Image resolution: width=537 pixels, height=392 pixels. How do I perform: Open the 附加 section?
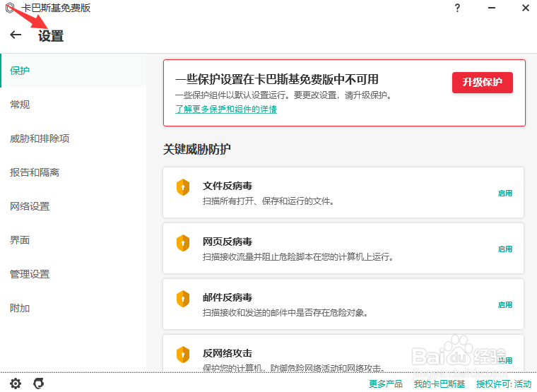click(73, 308)
